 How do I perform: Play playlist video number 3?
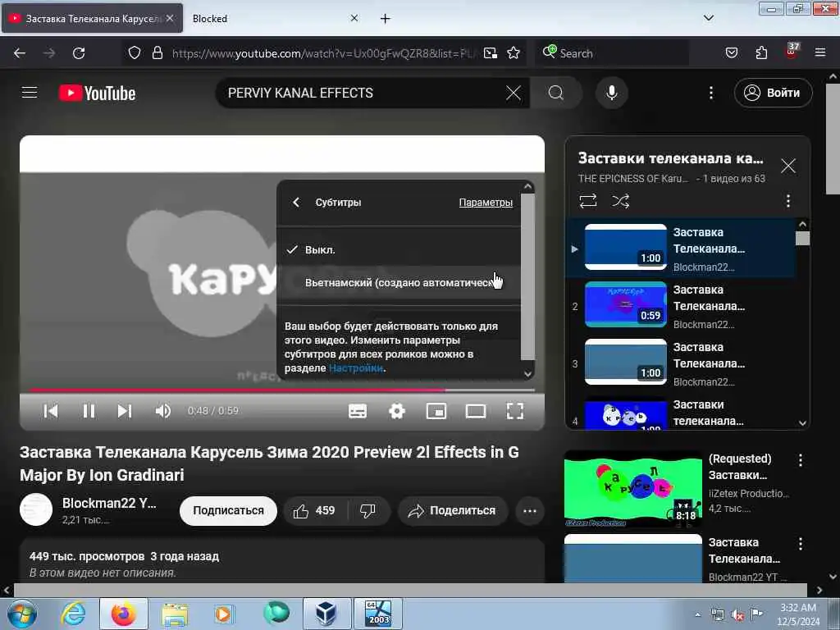[x=681, y=363]
